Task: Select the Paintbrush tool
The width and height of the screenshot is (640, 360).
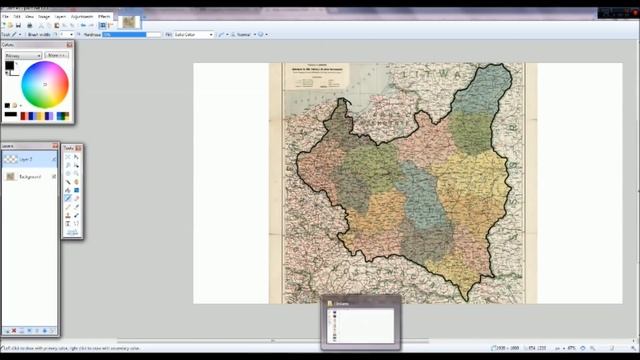Action: (x=68, y=198)
